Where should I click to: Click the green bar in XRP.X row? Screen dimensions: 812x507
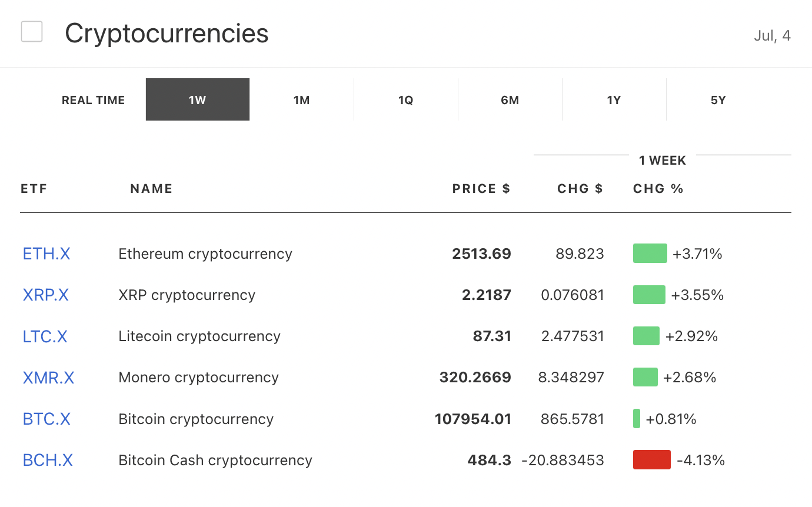(650, 295)
